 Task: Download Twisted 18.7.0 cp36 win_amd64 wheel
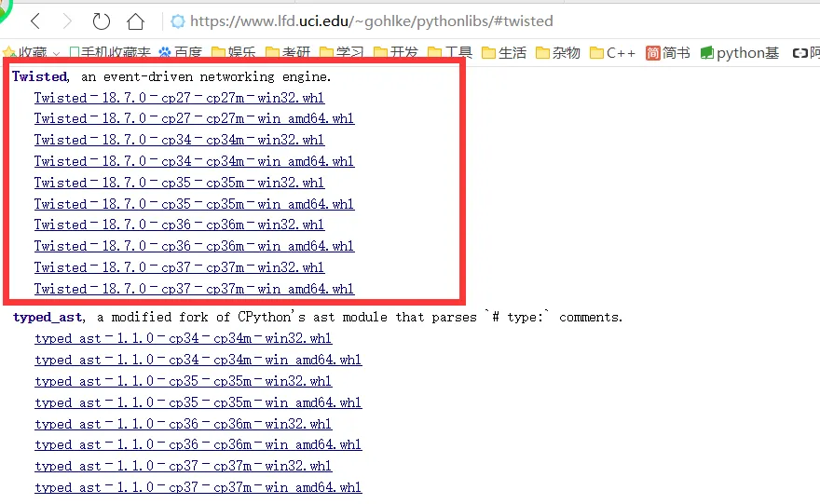[194, 246]
